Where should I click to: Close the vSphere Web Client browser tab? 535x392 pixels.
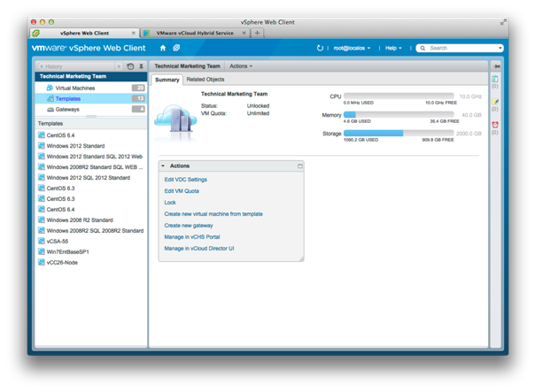(x=134, y=33)
